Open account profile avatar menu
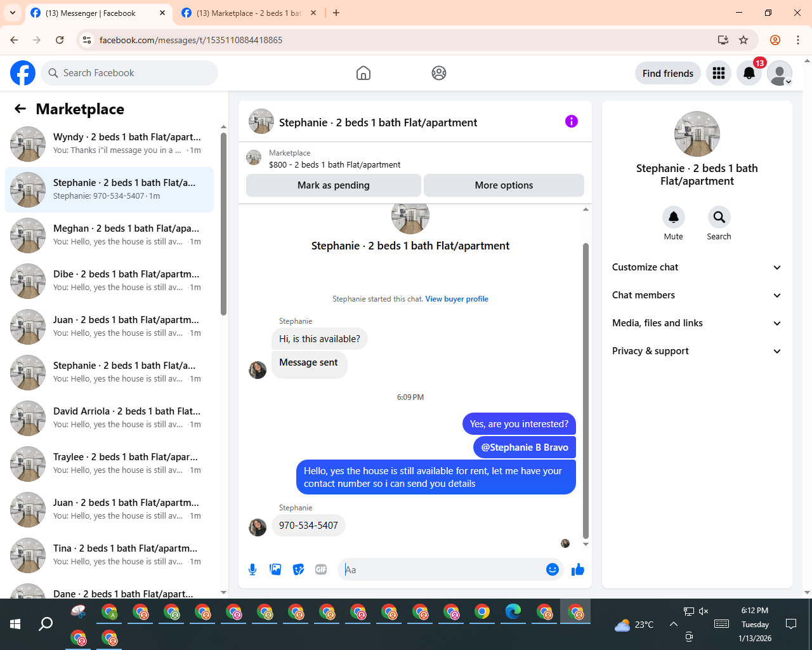812x650 pixels. 780,73
